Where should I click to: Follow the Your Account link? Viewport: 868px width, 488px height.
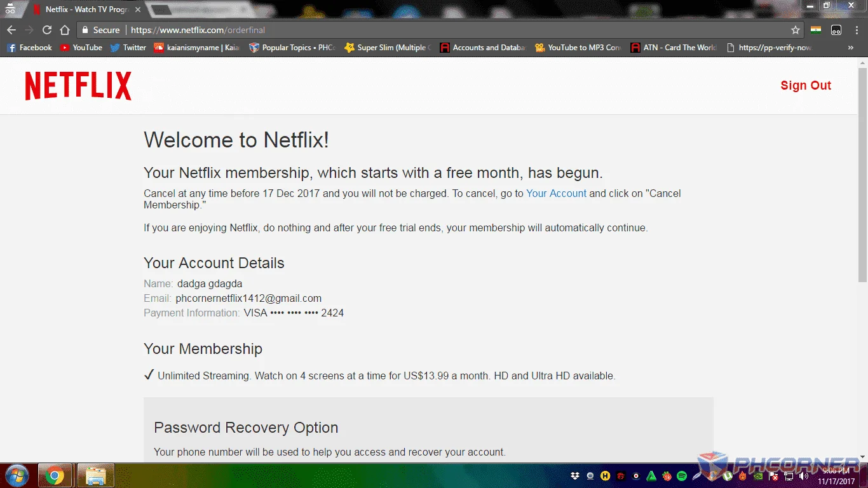(556, 193)
